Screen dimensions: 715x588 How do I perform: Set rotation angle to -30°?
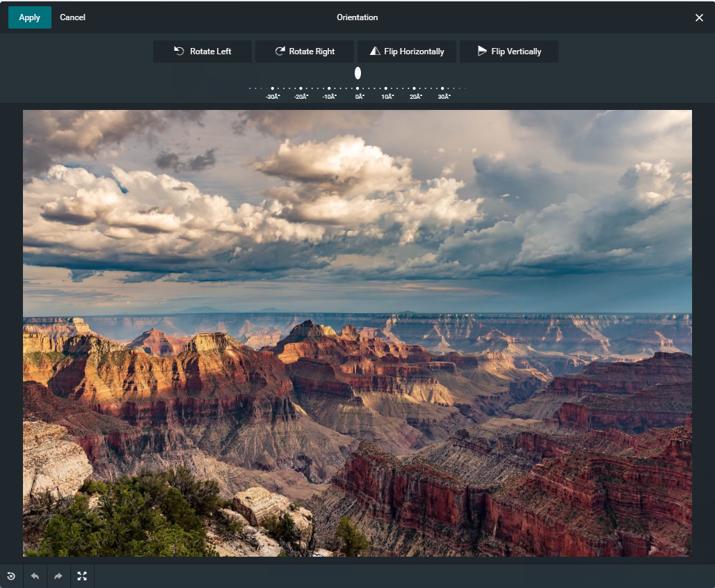pos(271,89)
